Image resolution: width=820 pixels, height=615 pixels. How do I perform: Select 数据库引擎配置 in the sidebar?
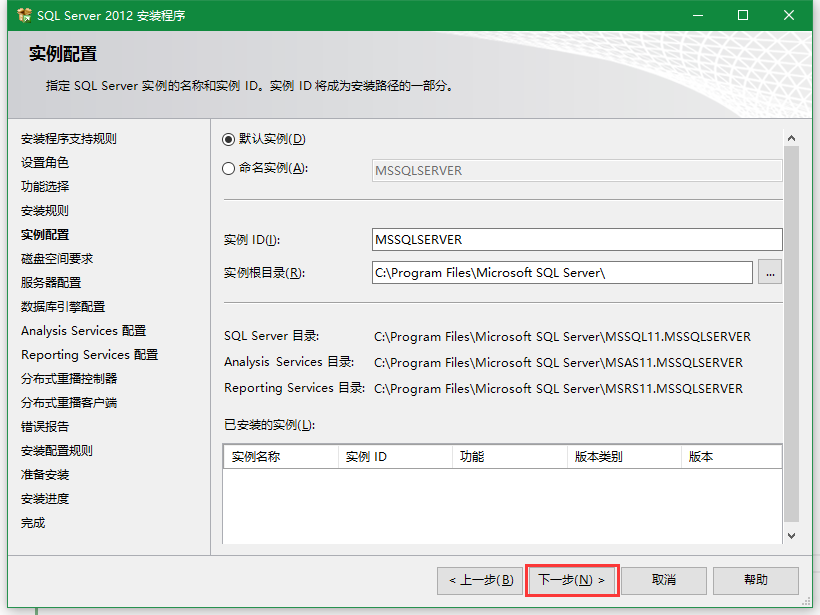(63, 307)
